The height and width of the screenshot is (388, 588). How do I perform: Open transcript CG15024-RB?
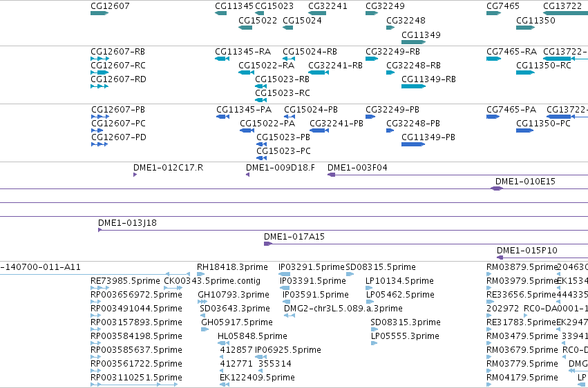pyautogui.click(x=310, y=51)
